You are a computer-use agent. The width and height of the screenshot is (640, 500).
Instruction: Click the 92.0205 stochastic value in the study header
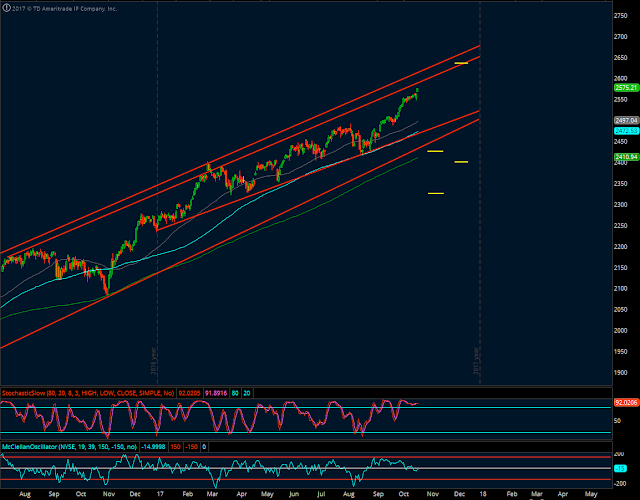189,393
